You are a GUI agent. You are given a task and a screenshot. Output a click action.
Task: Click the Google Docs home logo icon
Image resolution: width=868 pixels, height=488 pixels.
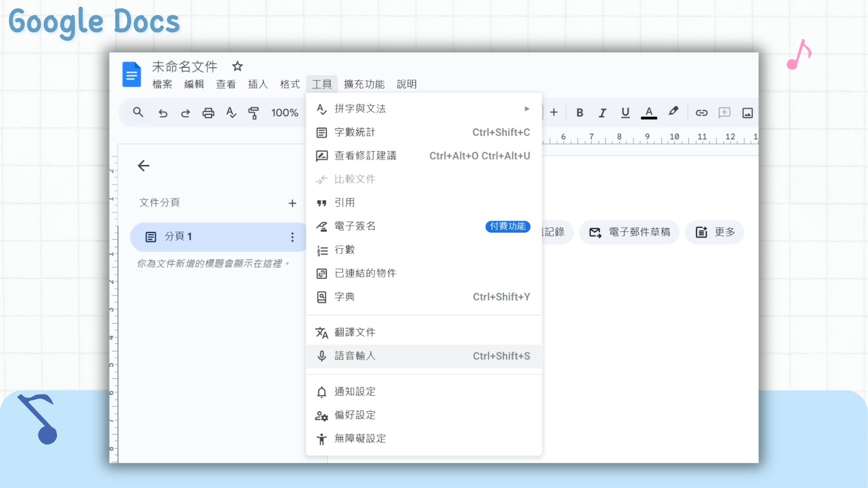point(132,75)
